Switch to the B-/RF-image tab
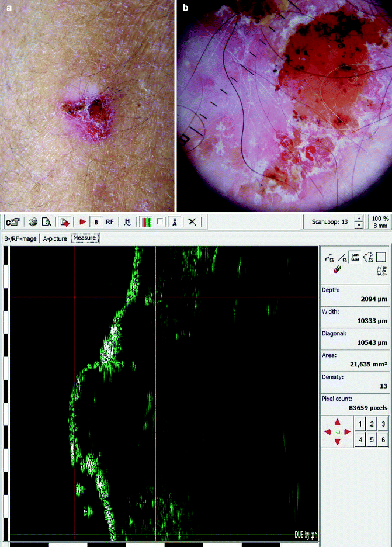This screenshot has height=547, width=392. pos(20,238)
